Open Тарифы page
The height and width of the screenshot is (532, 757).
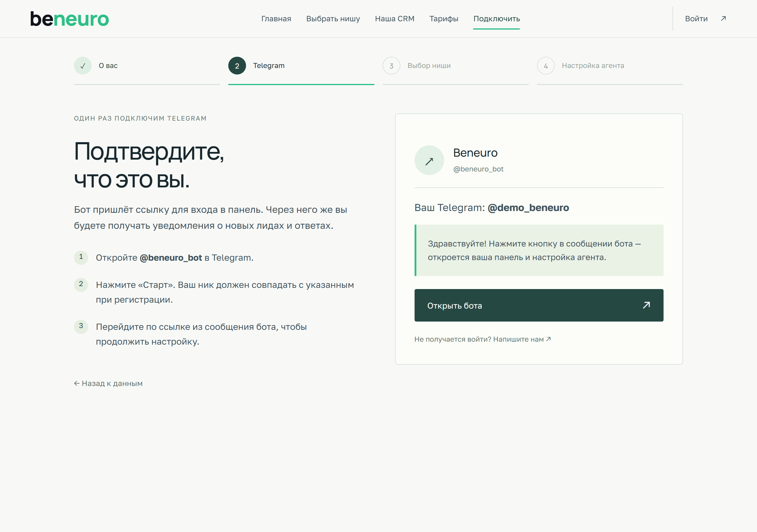(x=444, y=19)
